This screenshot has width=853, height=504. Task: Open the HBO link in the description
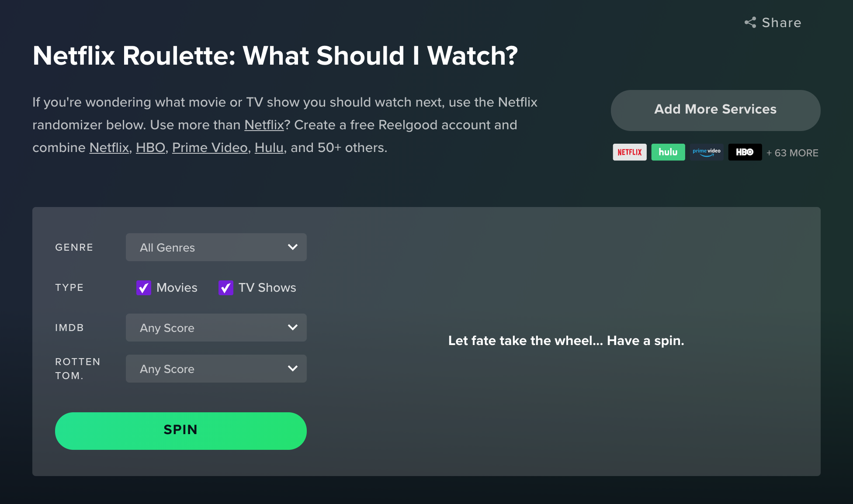[x=150, y=148]
